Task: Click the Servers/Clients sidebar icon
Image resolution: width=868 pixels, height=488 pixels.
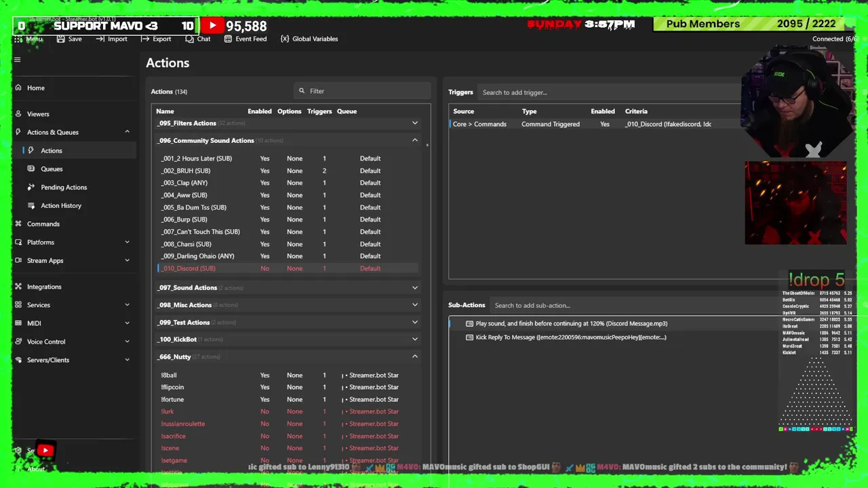Action: point(18,360)
